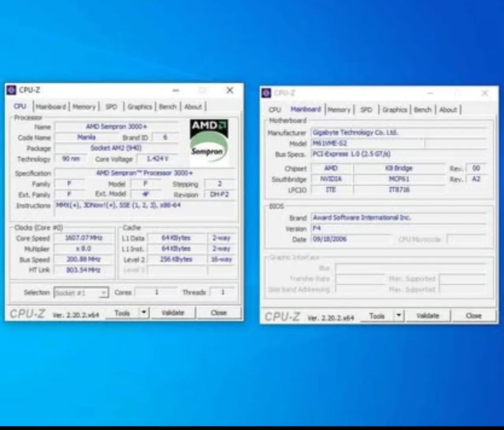The image size is (504, 430).
Task: Close the CPU-Z processor window via title bar X
Action: tap(230, 90)
